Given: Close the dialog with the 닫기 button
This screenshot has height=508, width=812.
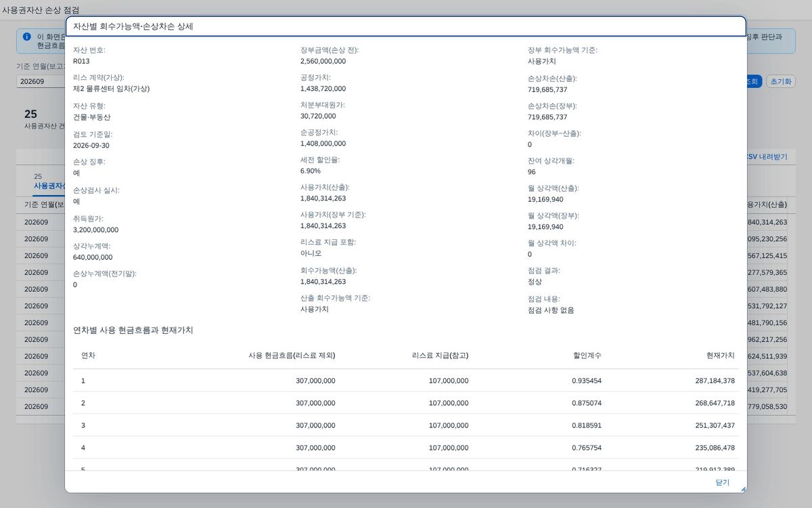Looking at the screenshot, I should point(722,482).
